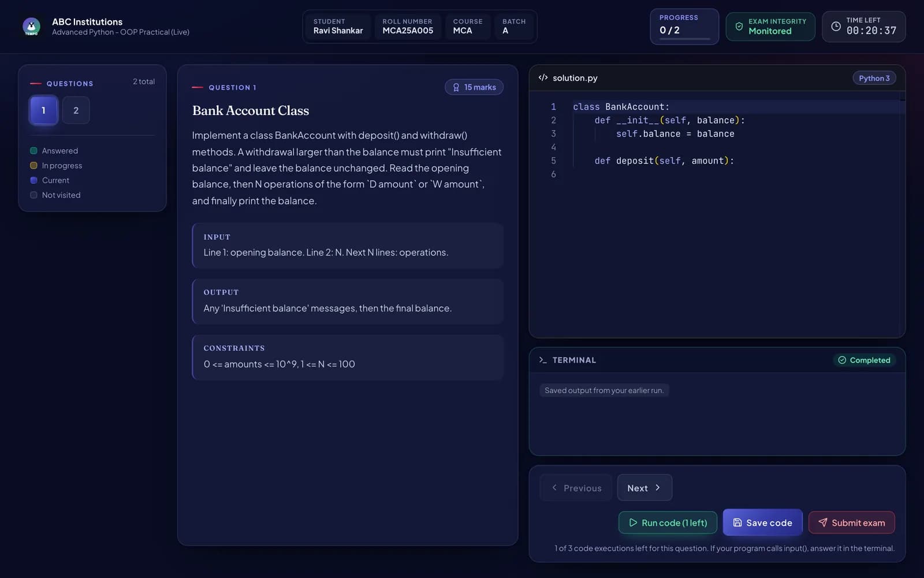Click the '15 marks' label

(480, 87)
